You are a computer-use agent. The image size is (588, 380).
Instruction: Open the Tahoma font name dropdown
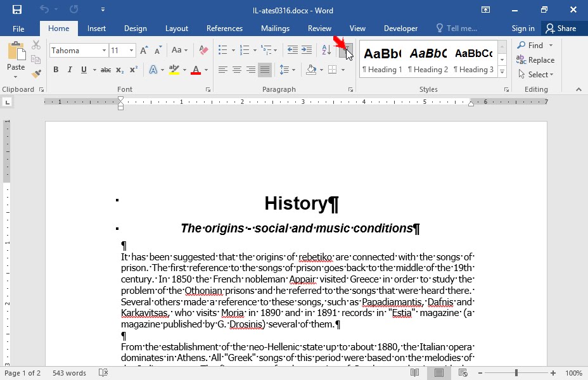coord(104,50)
